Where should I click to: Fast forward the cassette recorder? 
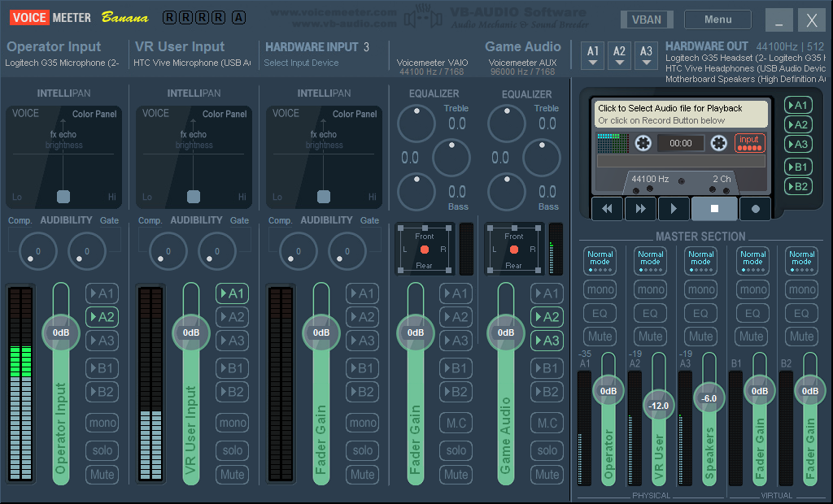point(640,209)
